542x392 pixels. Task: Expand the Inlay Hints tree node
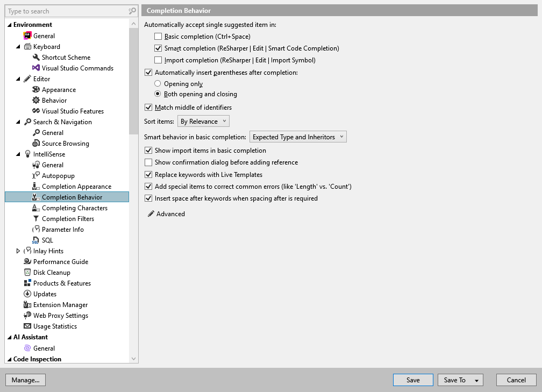18,251
